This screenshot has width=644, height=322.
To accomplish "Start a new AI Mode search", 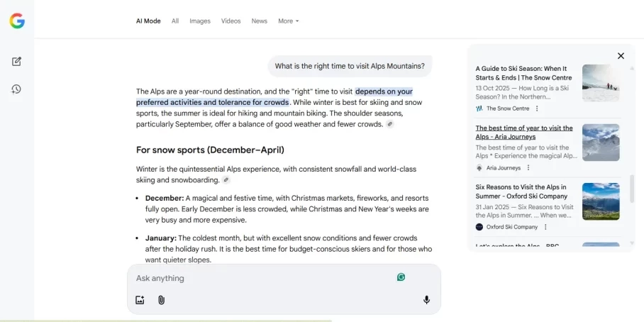I will pos(17,62).
